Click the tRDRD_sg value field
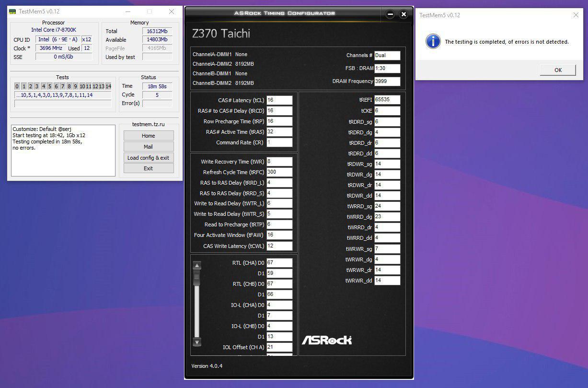 (387, 122)
